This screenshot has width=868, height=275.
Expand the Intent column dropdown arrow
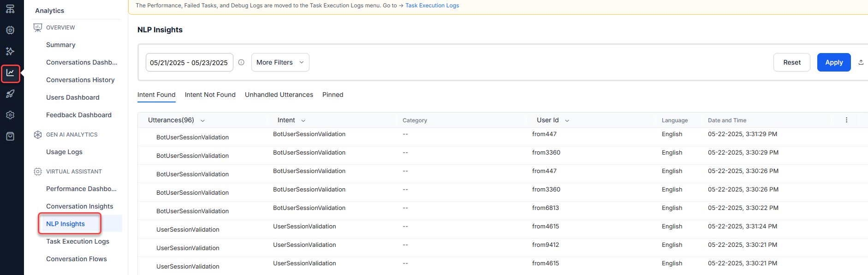[303, 120]
